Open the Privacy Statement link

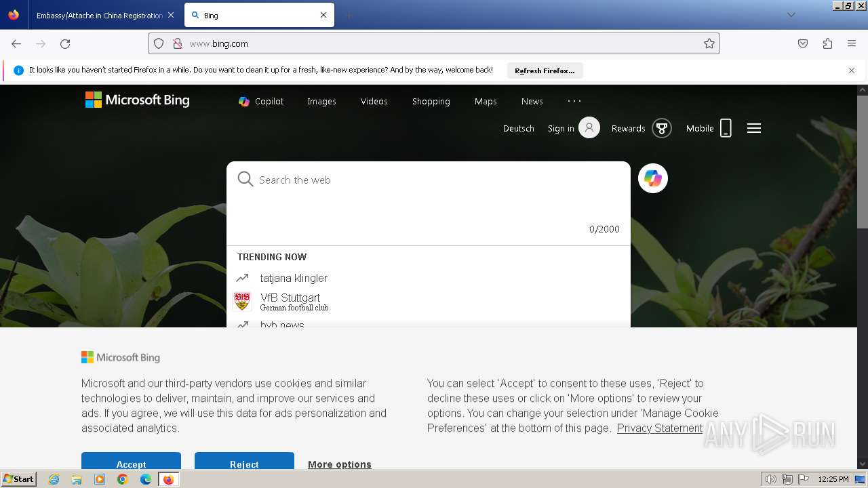click(x=660, y=428)
